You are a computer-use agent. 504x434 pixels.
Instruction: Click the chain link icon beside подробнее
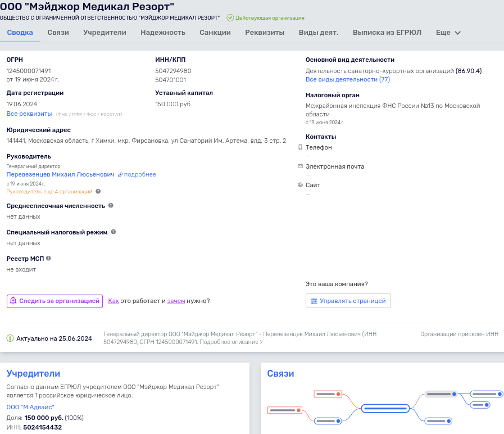point(120,175)
